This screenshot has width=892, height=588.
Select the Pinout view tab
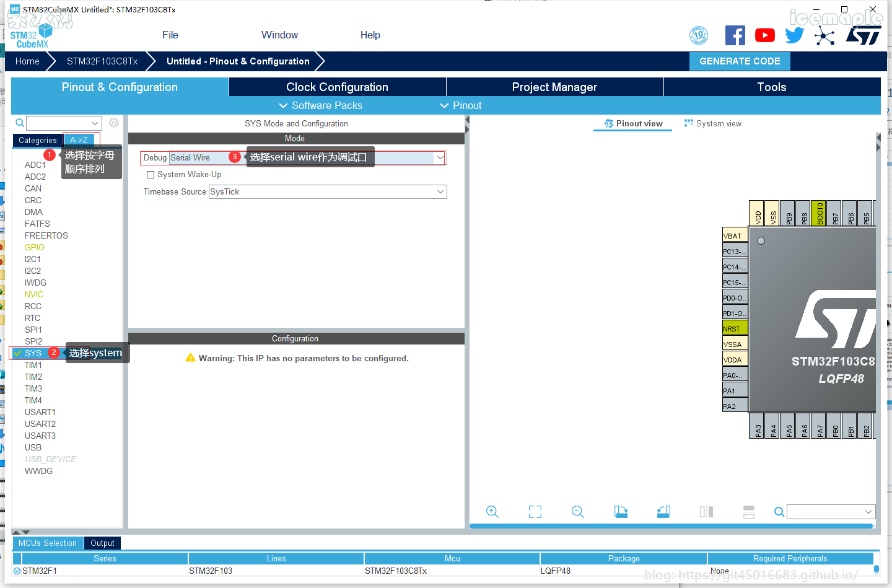coord(633,123)
